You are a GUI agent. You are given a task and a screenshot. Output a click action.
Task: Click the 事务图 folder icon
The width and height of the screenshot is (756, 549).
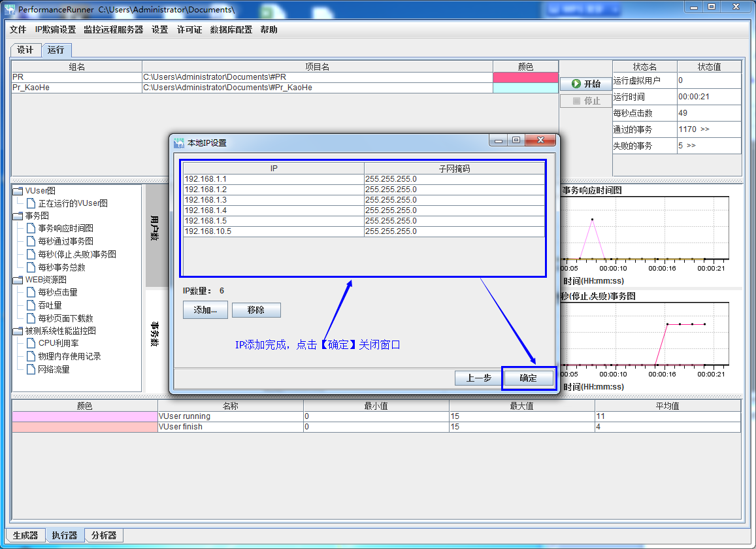tap(18, 216)
